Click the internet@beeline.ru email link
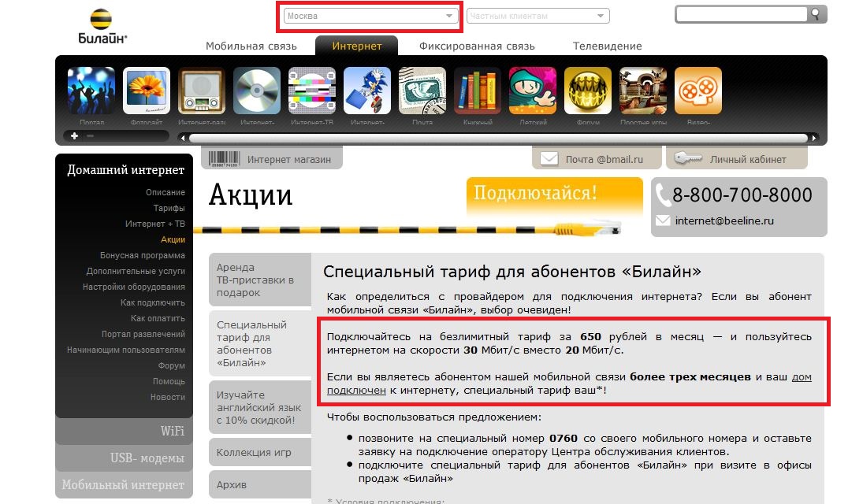This screenshot has width=863, height=504. pyautogui.click(x=724, y=220)
